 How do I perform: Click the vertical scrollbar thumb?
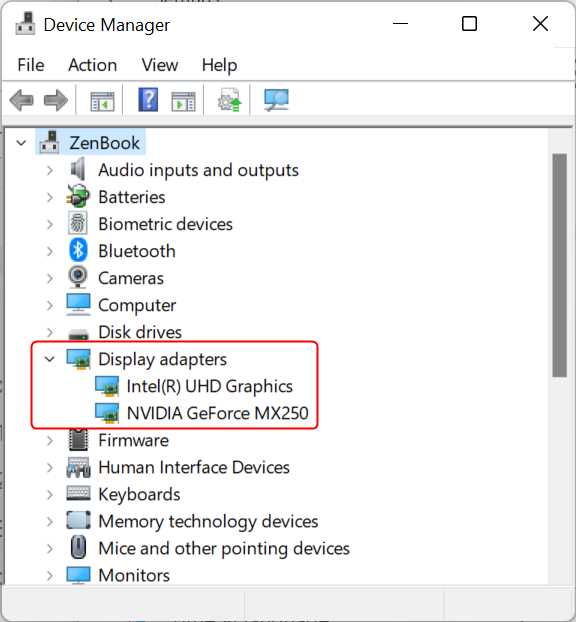tap(559, 265)
